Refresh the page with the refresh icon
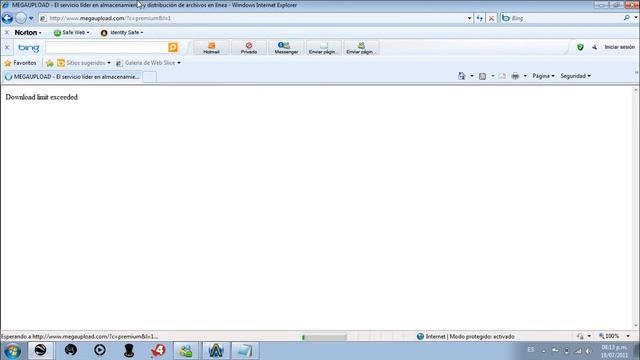 480,18
